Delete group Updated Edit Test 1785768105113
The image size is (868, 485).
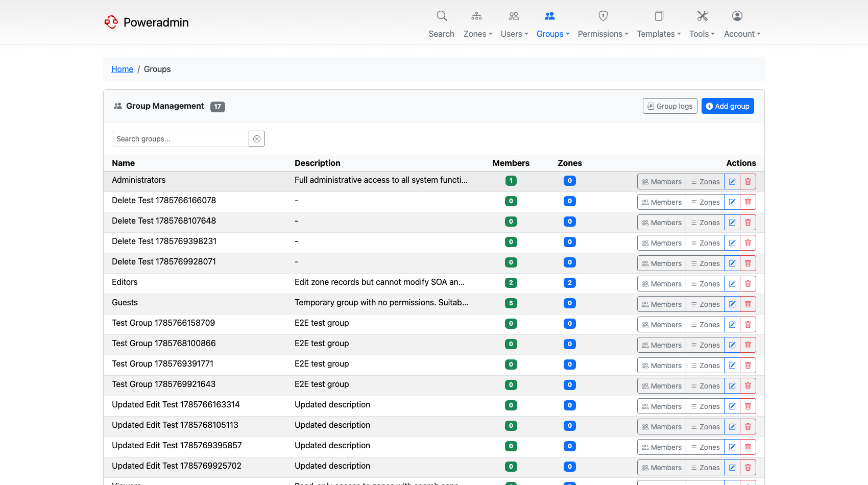click(748, 427)
